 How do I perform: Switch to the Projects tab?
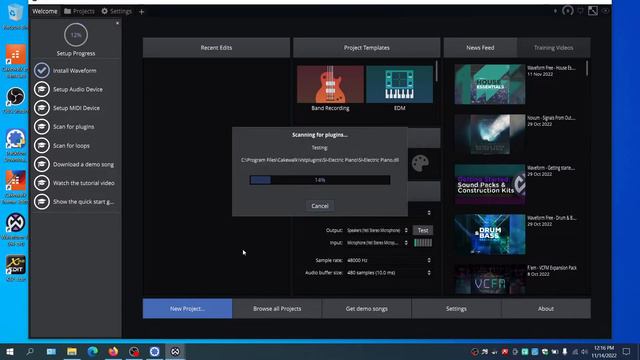click(79, 11)
